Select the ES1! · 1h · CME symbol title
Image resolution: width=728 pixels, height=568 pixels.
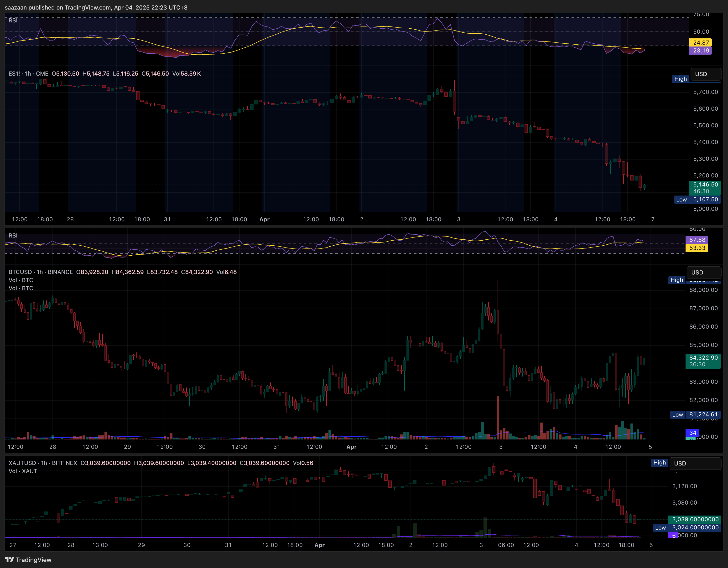(28, 74)
